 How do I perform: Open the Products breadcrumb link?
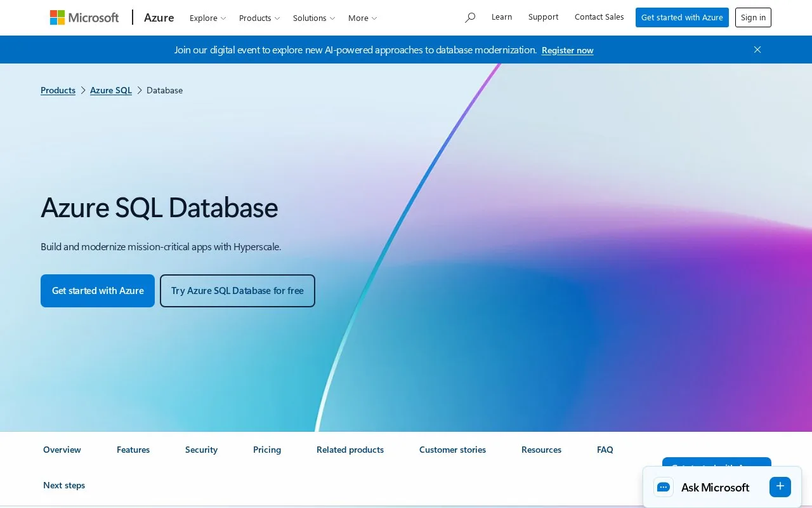click(58, 90)
